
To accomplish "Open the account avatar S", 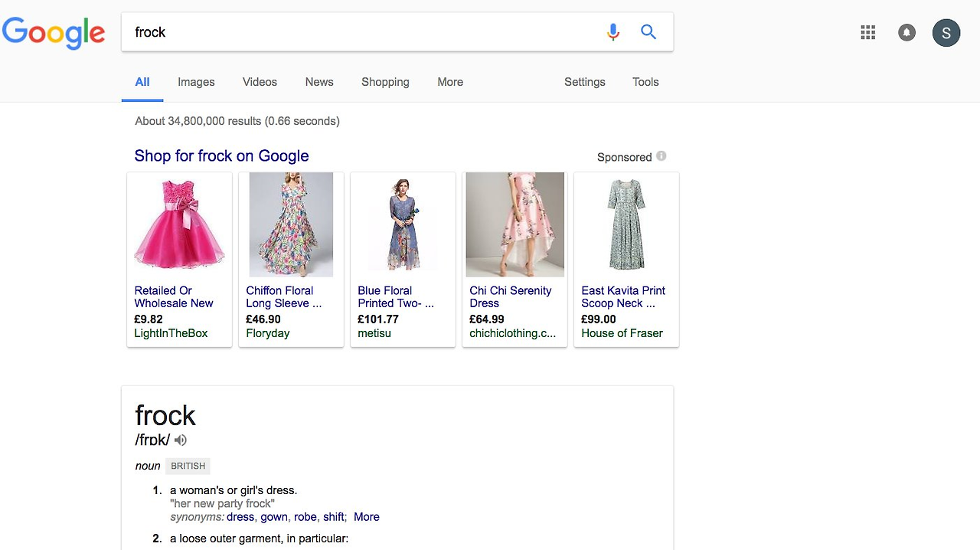I will [x=946, y=33].
